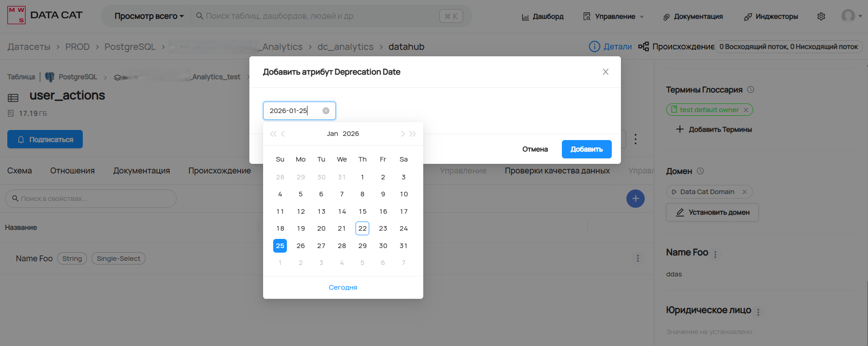Cancel the dialog with Отмена

[535, 149]
